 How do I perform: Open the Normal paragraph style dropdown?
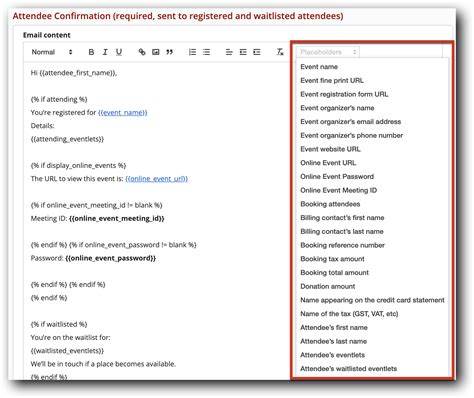[x=52, y=52]
